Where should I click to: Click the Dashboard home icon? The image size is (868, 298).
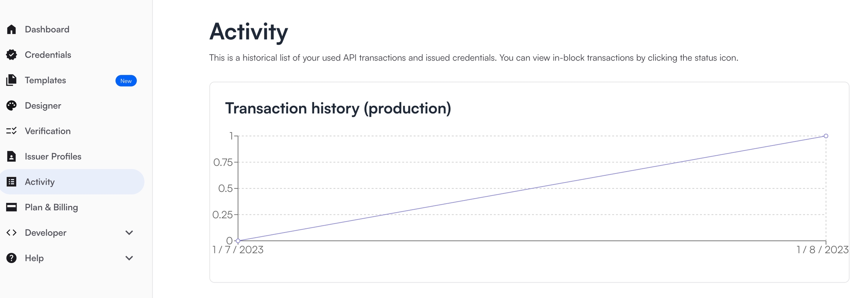[x=11, y=29]
